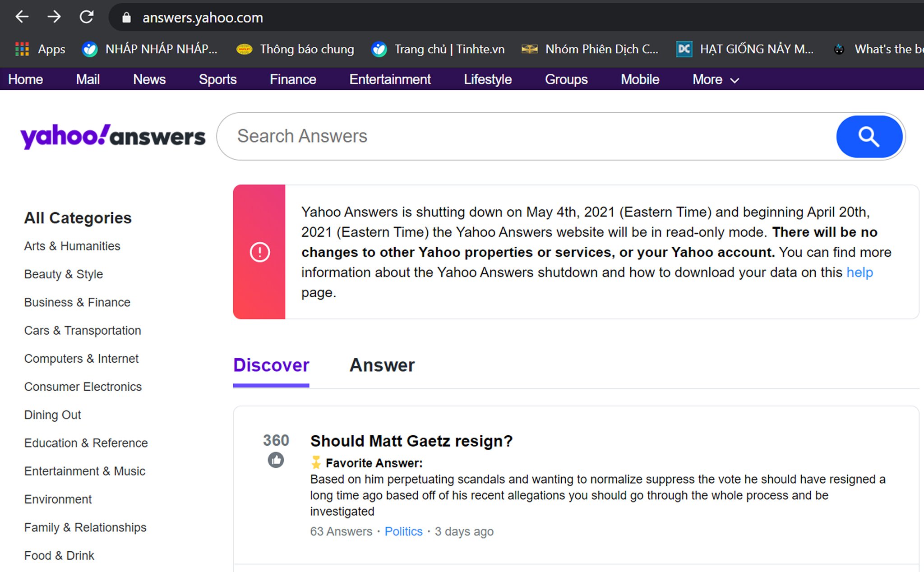Screen dimensions: 924x572
Task: Click the back navigation arrow
Action: click(x=21, y=17)
